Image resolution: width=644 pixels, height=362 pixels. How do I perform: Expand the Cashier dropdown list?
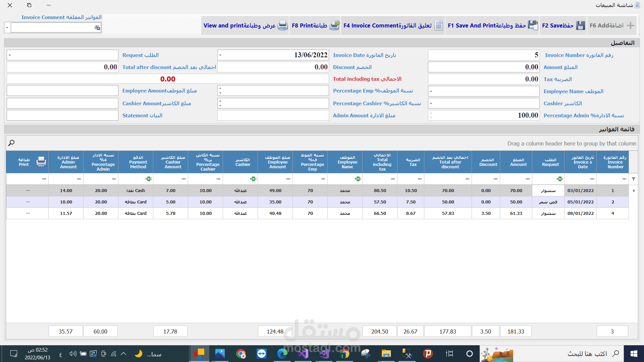pyautogui.click(x=431, y=104)
